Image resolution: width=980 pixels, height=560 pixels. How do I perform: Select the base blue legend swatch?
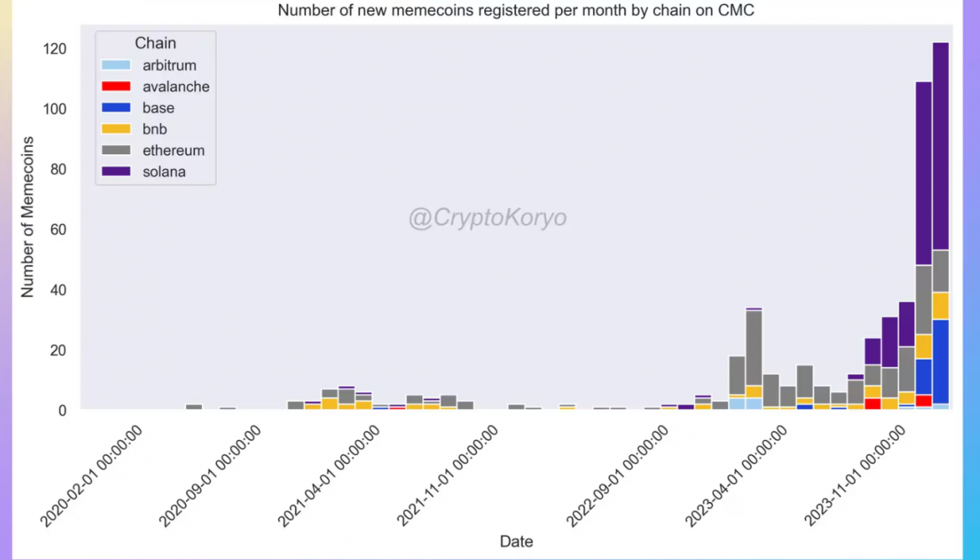coord(116,108)
